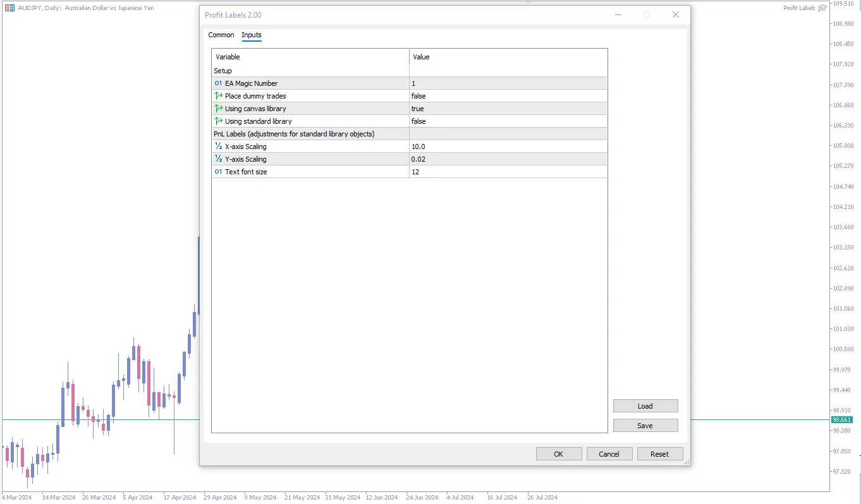
Task: Select the Inputs tab
Action: pyautogui.click(x=252, y=35)
